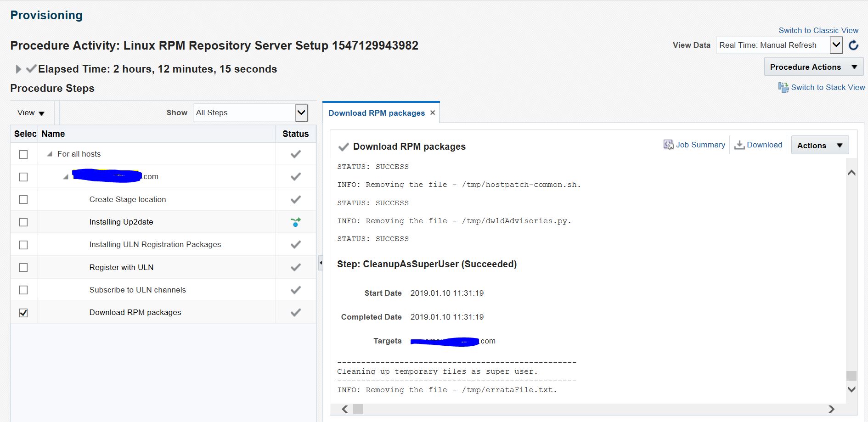Open the Procedure Actions dropdown menu
The height and width of the screenshot is (422, 868).
[x=813, y=67]
